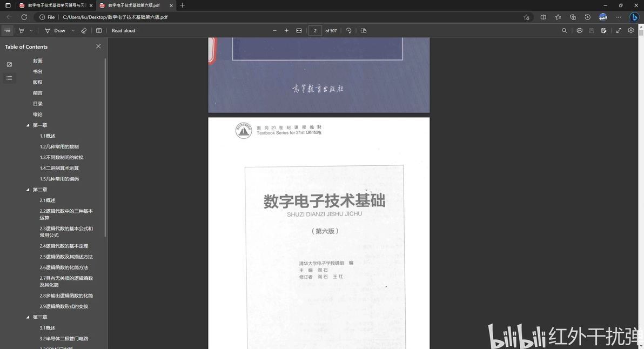Image resolution: width=644 pixels, height=349 pixels.
Task: Open highlight color dropdown arrow
Action: coord(31,31)
